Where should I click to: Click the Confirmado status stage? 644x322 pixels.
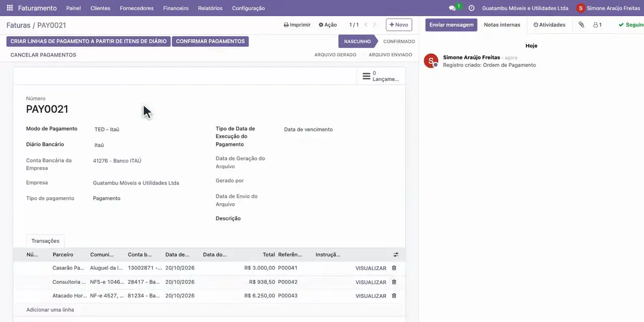pyautogui.click(x=399, y=41)
